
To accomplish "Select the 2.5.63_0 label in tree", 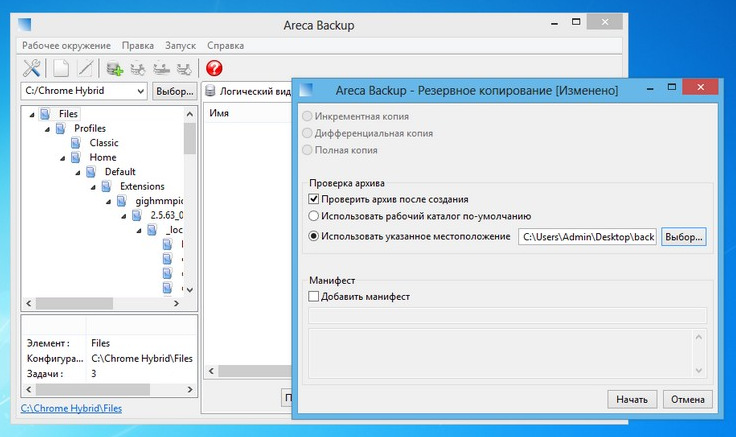I will [167, 215].
